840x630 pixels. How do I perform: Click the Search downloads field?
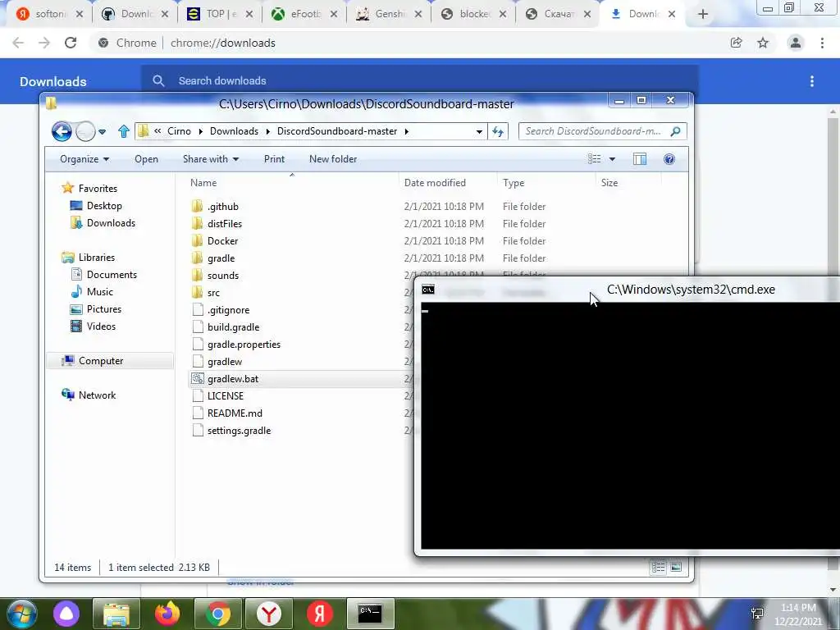419,81
